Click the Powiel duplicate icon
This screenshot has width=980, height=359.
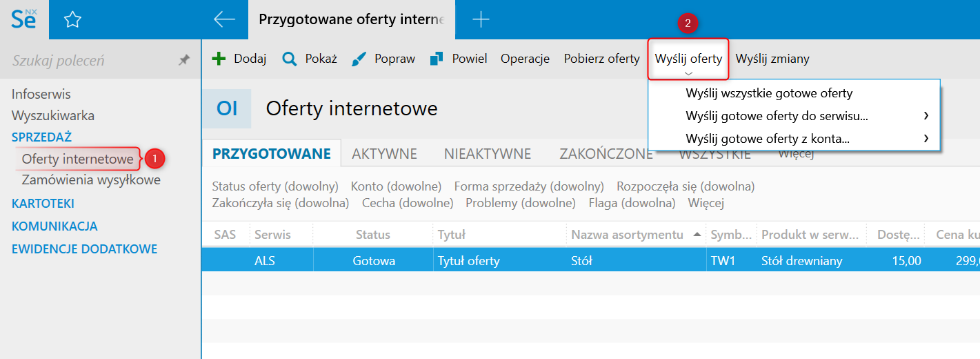pyautogui.click(x=436, y=59)
